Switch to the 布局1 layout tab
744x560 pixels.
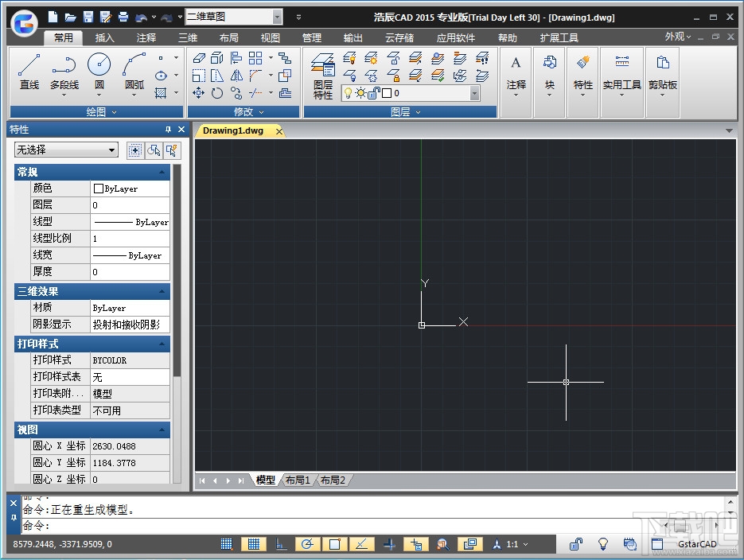(x=298, y=480)
